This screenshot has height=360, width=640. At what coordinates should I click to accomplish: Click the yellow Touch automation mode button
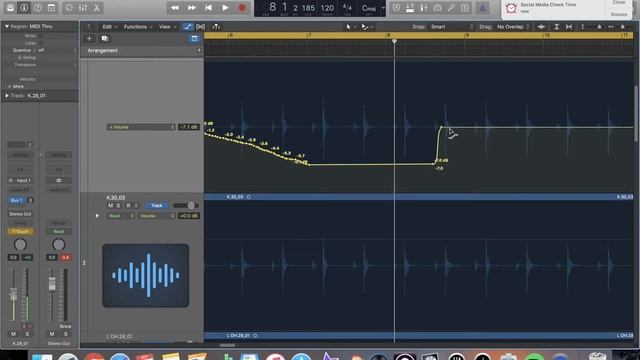coord(20,231)
